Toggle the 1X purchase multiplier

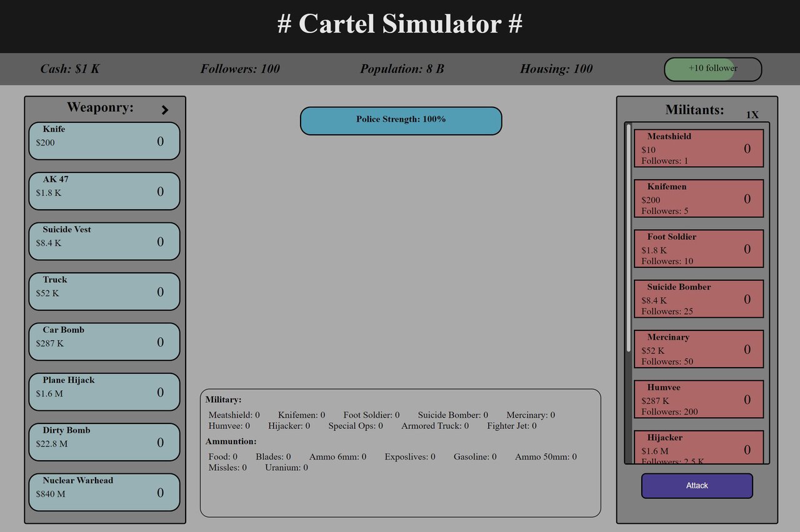tap(752, 115)
